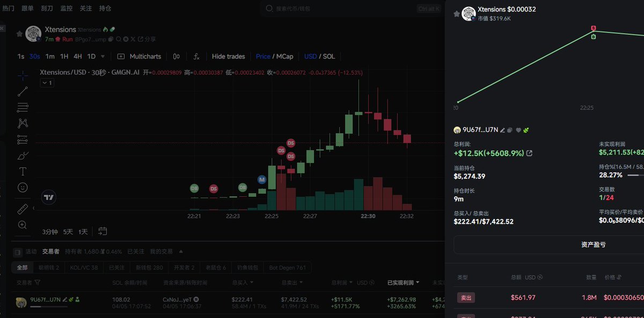
Task: Click the 分享 share link
Action: click(147, 39)
